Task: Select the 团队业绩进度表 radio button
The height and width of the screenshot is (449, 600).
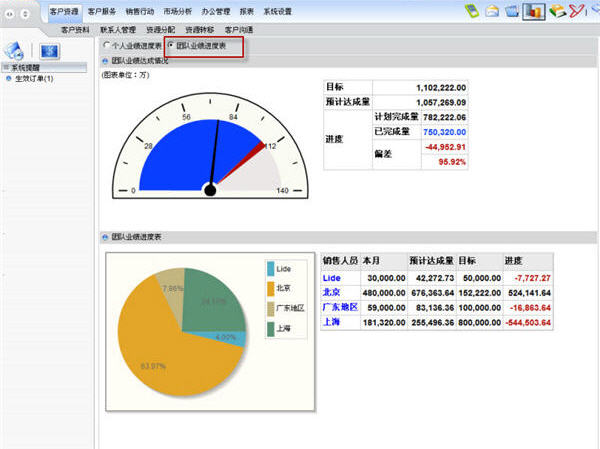Action: [x=171, y=45]
